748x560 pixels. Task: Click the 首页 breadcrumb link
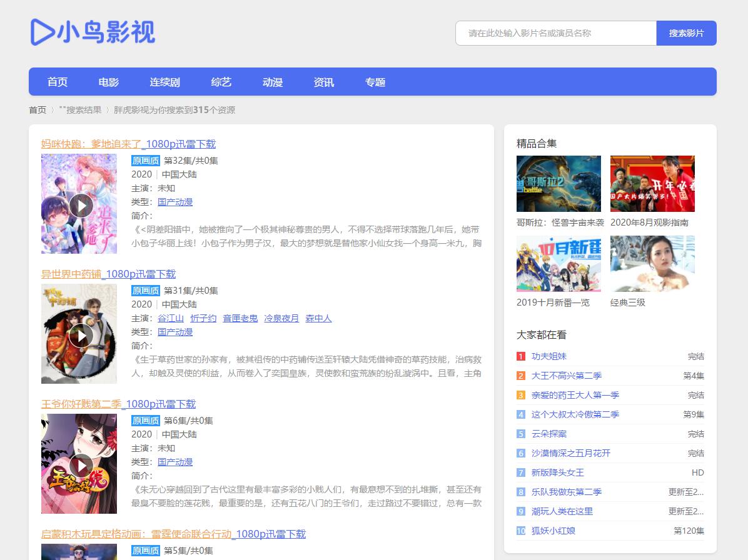pos(38,110)
